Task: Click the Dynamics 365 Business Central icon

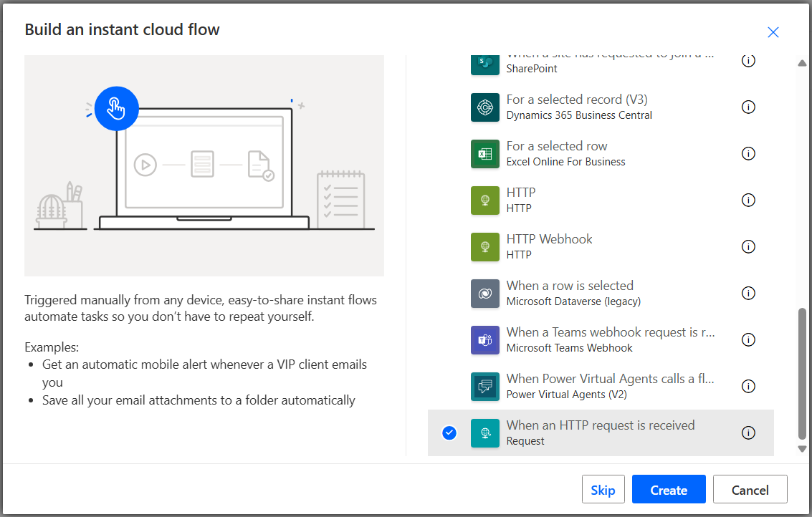Action: (x=484, y=107)
